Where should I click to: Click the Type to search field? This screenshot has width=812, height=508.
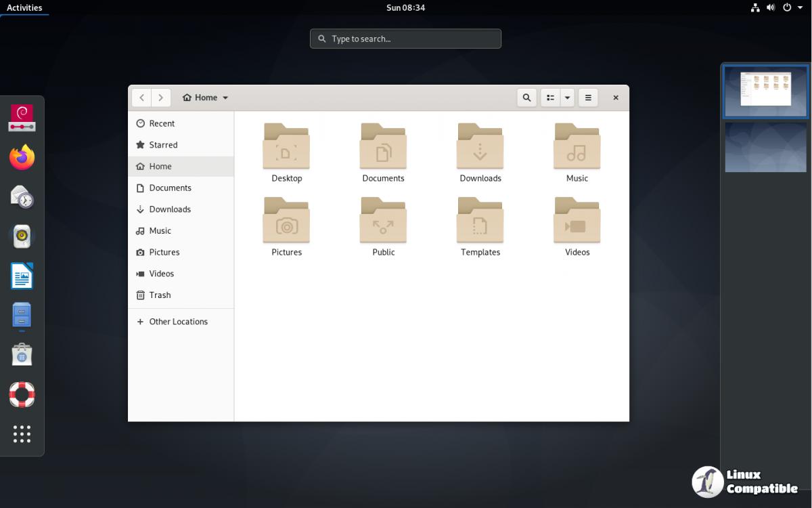[x=405, y=39]
